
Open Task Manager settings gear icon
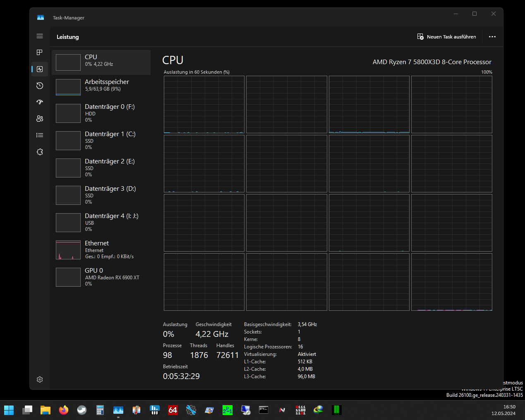40,379
